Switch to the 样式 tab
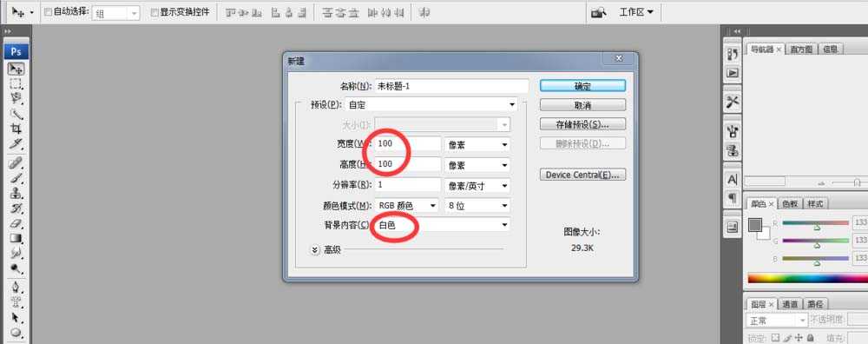 coord(815,204)
